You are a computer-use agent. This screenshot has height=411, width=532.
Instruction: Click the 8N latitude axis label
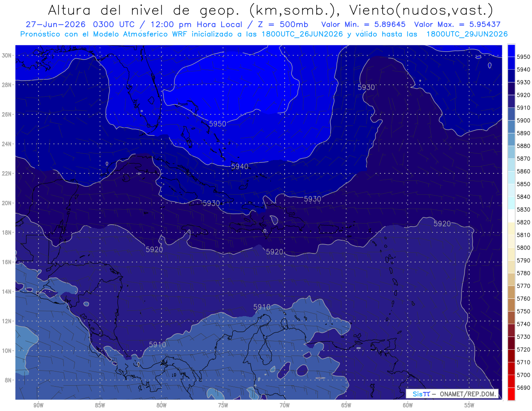tap(8, 380)
